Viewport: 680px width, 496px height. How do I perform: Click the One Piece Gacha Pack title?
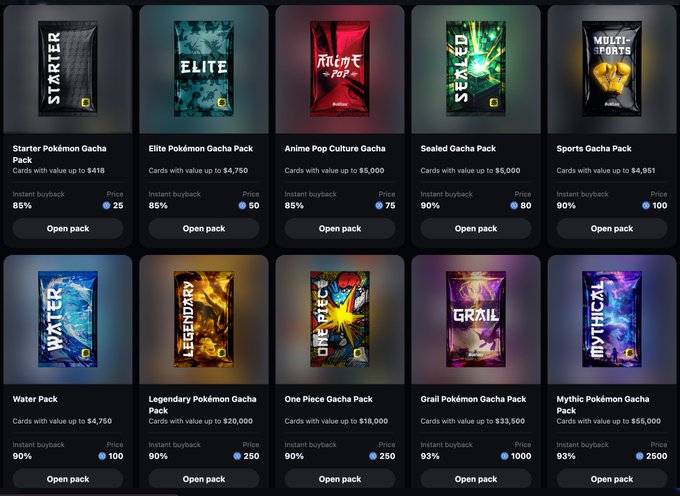tap(329, 399)
